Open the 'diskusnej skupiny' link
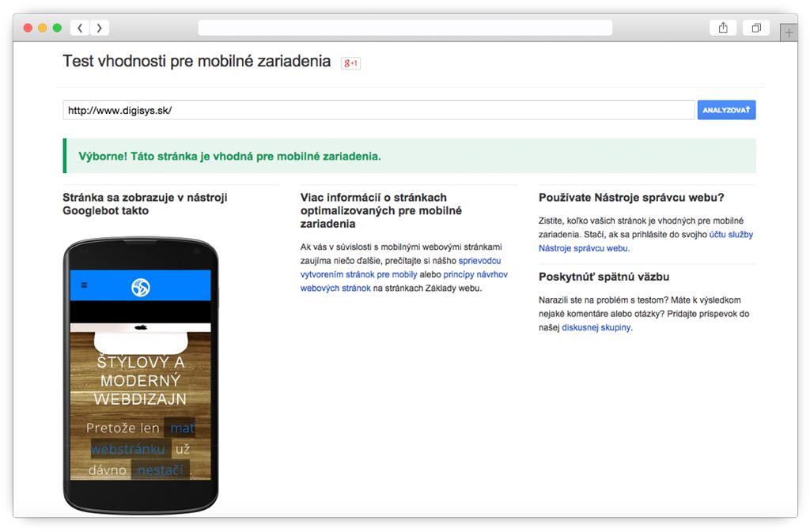This screenshot has height=532, width=810. tap(596, 327)
